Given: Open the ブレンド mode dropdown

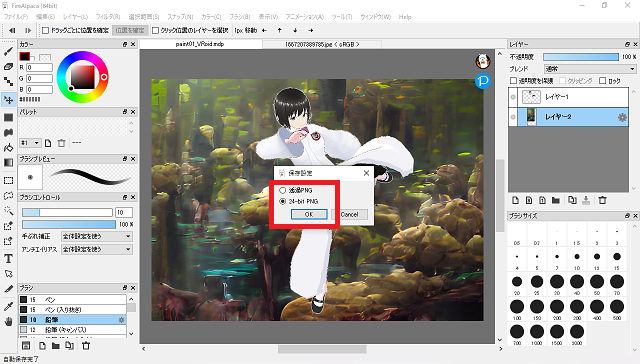Looking at the screenshot, I should (x=590, y=69).
